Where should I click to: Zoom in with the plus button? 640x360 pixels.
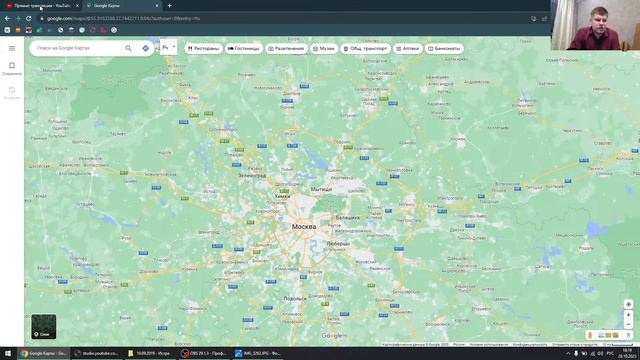pyautogui.click(x=628, y=315)
